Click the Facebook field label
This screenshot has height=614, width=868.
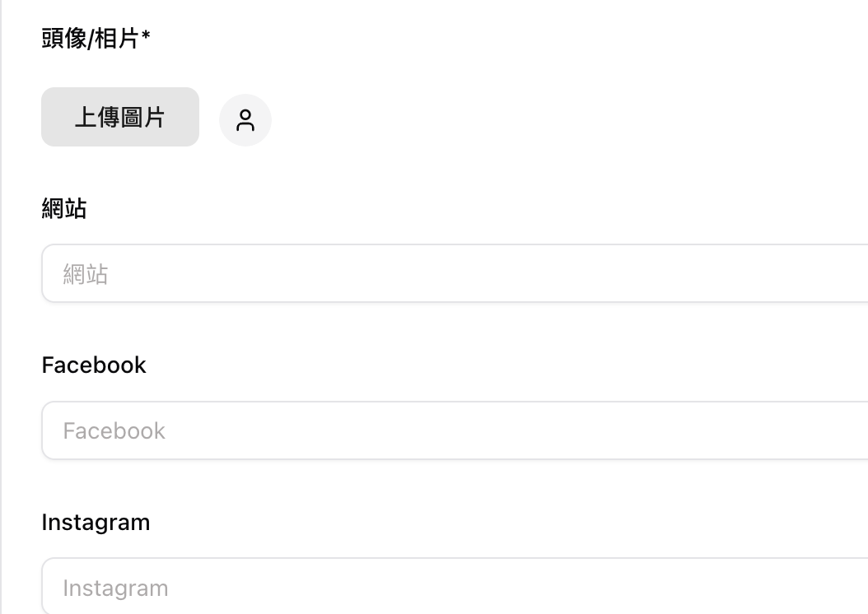pyautogui.click(x=93, y=365)
